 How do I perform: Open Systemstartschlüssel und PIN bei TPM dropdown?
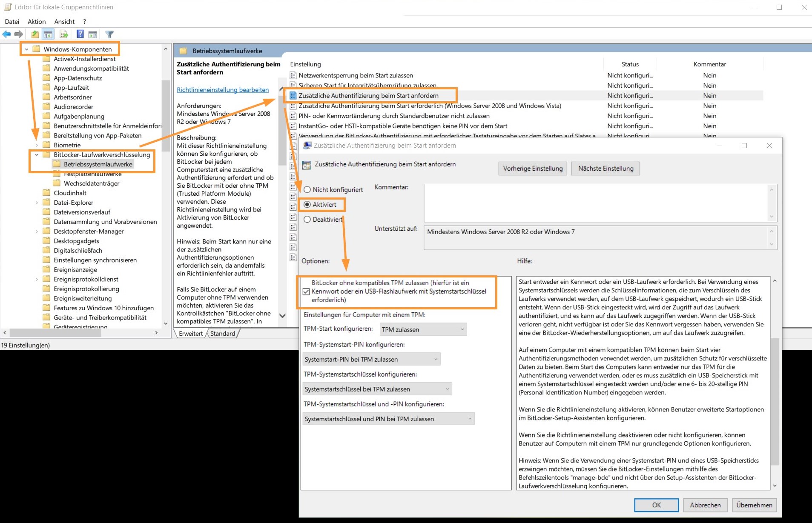pyautogui.click(x=388, y=419)
